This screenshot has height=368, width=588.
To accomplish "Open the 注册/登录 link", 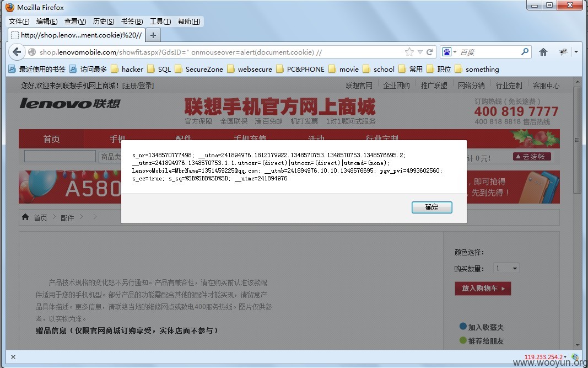I will click(x=138, y=86).
